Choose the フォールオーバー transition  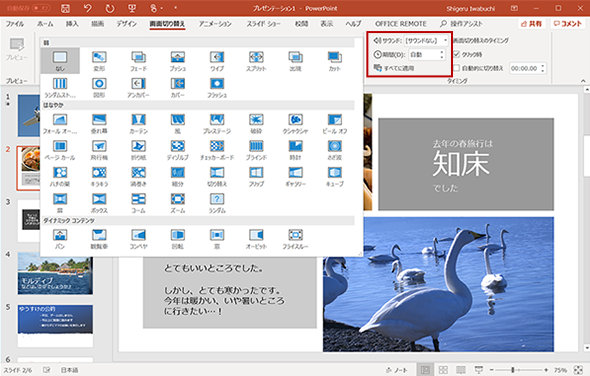tap(60, 123)
